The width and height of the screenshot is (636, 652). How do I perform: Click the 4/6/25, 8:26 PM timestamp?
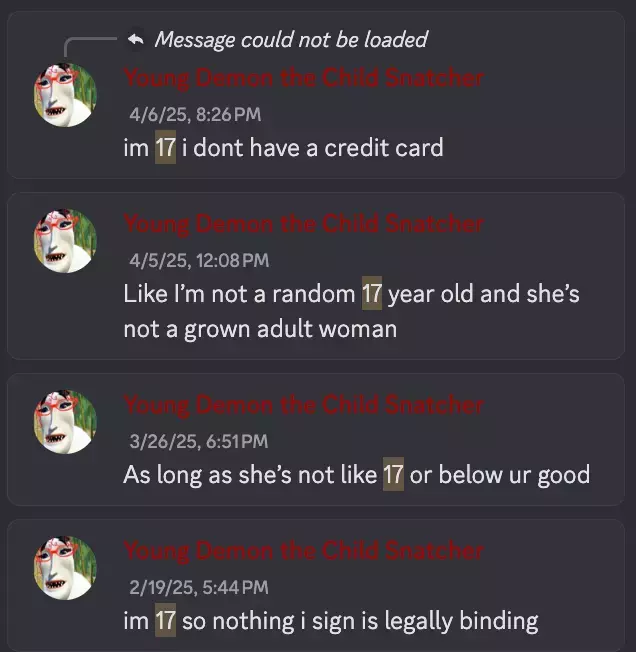[x=195, y=114]
